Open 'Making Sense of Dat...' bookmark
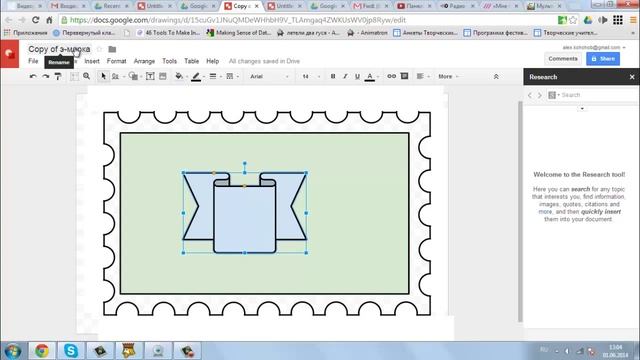Viewport: 640px width, 360px height. coord(239,33)
